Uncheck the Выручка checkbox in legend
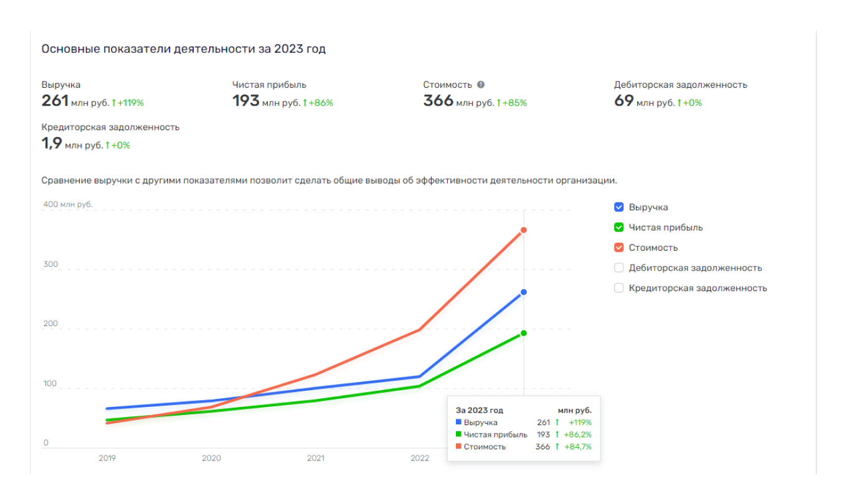847x504 pixels. click(618, 207)
